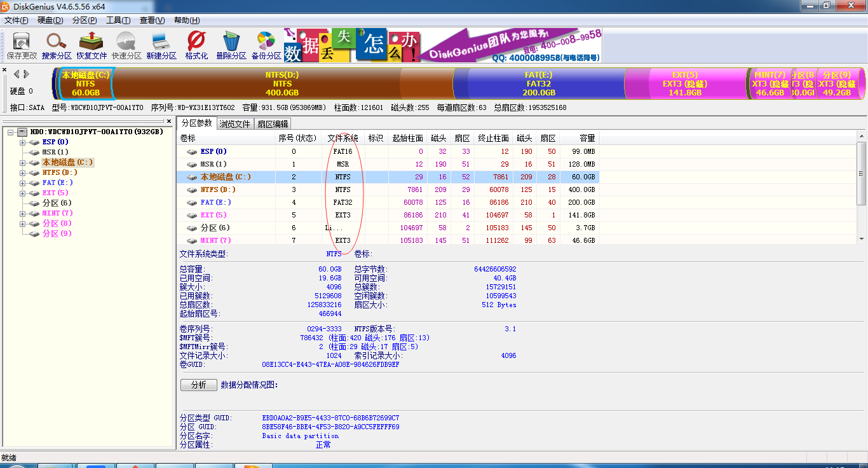Select the FAT(E:) 200.0GB disk map block

[538, 83]
